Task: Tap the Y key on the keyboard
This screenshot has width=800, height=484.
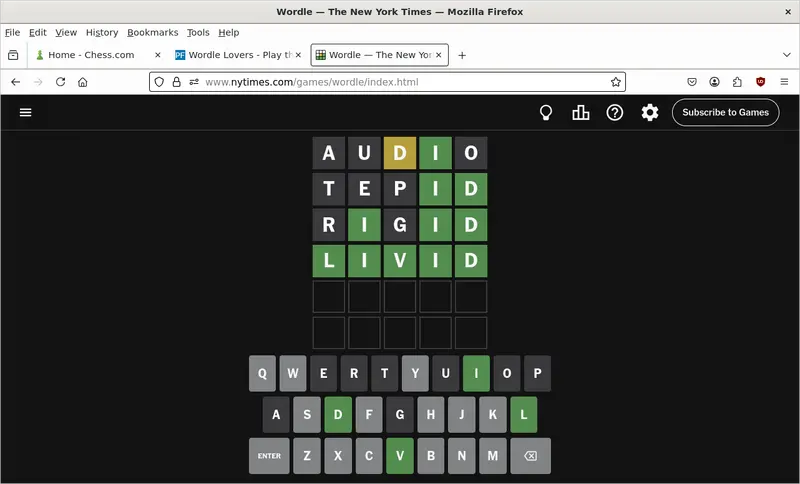Action: tap(415, 373)
